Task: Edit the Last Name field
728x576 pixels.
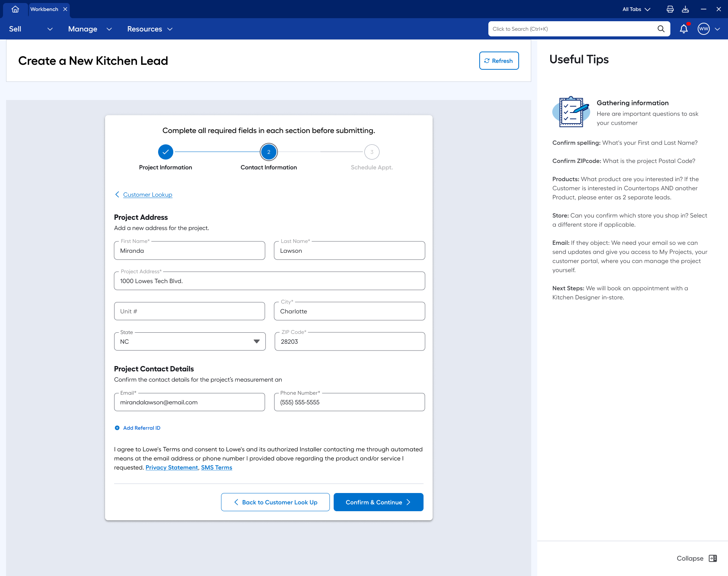Action: coord(350,250)
